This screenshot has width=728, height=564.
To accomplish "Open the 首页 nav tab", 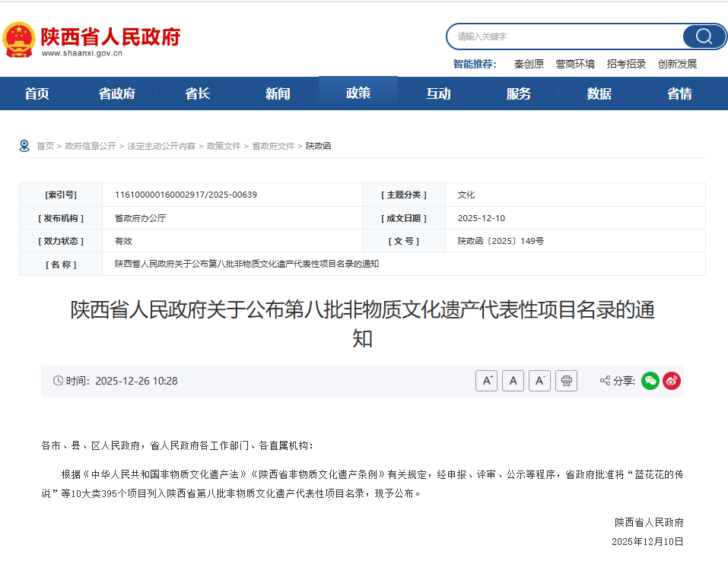I will click(37, 93).
